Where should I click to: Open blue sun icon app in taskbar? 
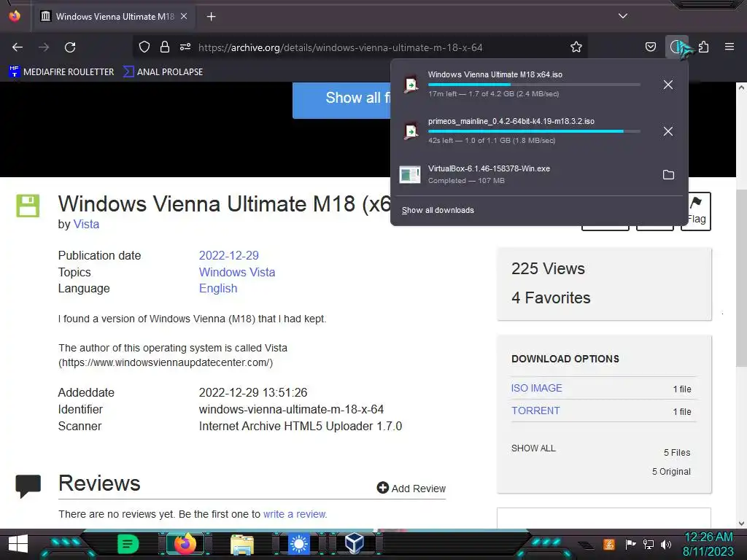pyautogui.click(x=298, y=544)
